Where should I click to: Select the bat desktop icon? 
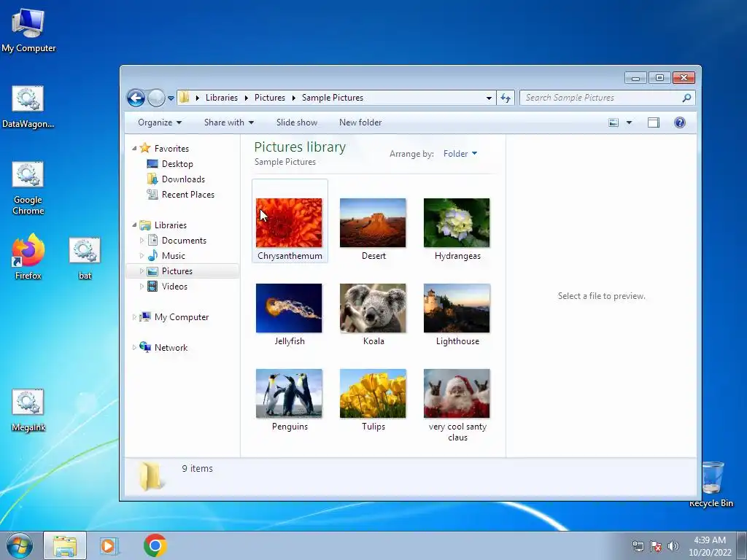[x=85, y=259]
